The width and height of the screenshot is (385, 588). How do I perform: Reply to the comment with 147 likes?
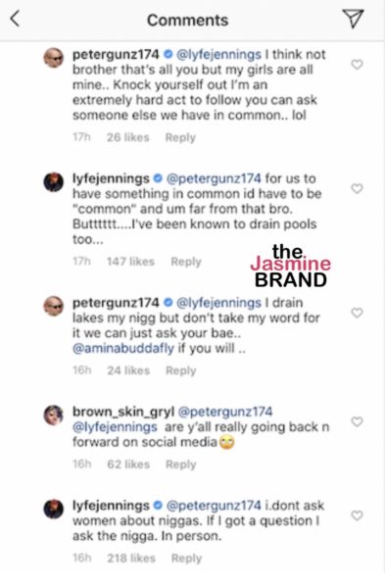click(x=186, y=262)
